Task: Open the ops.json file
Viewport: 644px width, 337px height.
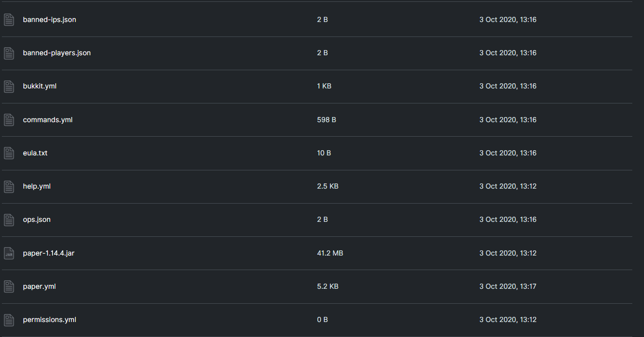Action: 37,220
